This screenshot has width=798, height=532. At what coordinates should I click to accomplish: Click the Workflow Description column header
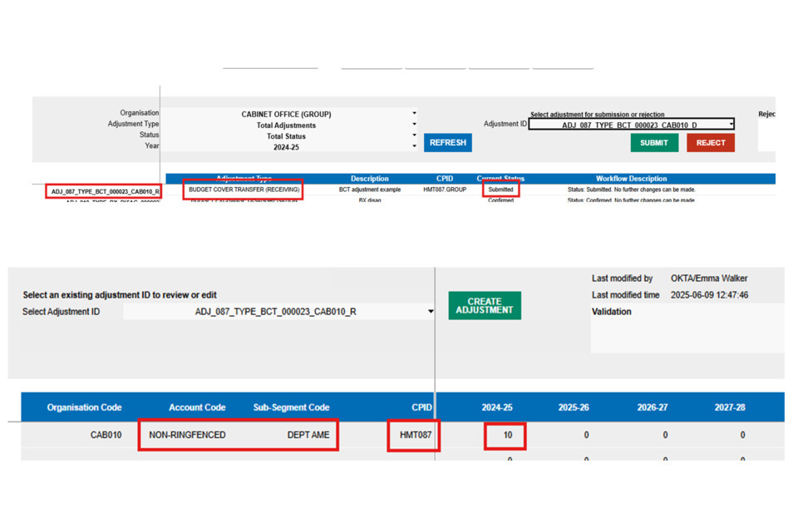[x=631, y=179]
